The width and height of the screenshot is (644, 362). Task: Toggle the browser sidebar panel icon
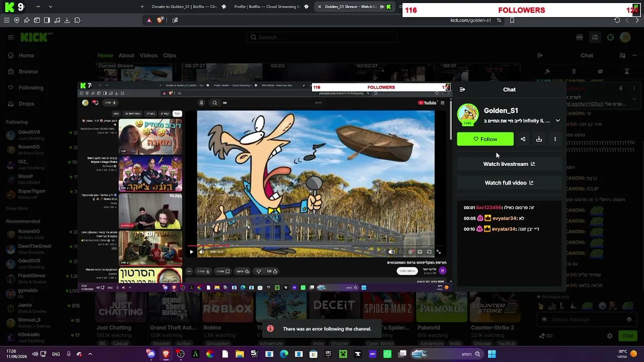pyautogui.click(x=47, y=20)
